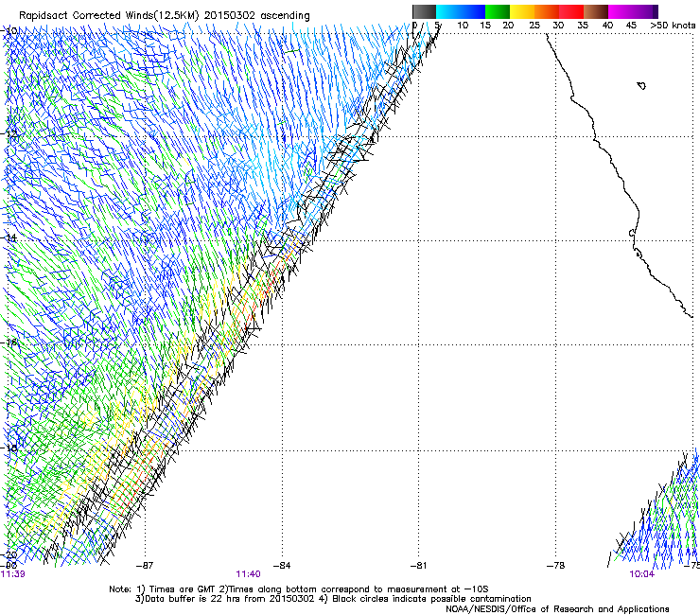Click the purple swath time '10:04'
The height and width of the screenshot is (615, 700).
point(642,574)
